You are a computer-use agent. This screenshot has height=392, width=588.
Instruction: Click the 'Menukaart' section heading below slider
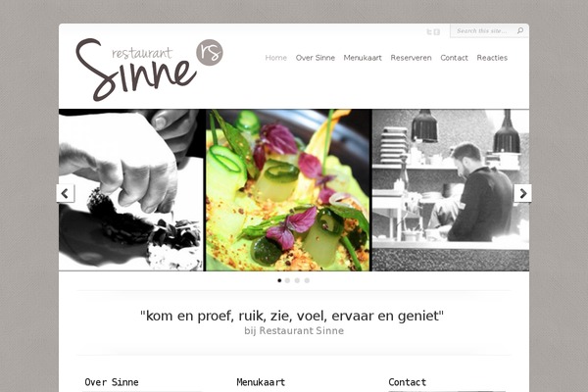[261, 382]
